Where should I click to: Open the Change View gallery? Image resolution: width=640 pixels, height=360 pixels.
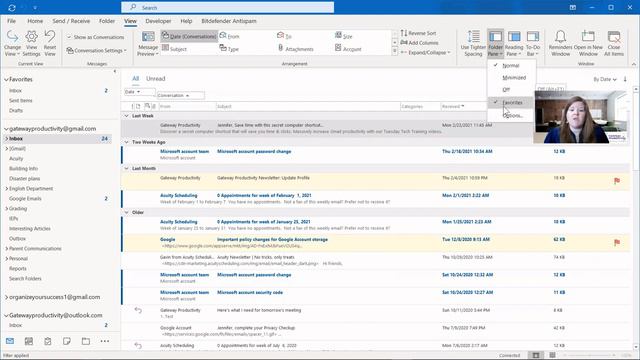point(12,43)
